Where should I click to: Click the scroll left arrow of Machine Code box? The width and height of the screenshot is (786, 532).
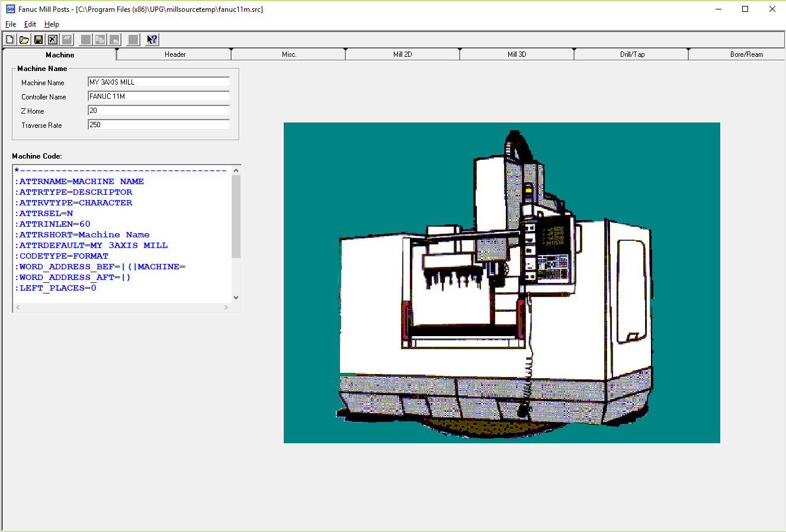(18, 307)
